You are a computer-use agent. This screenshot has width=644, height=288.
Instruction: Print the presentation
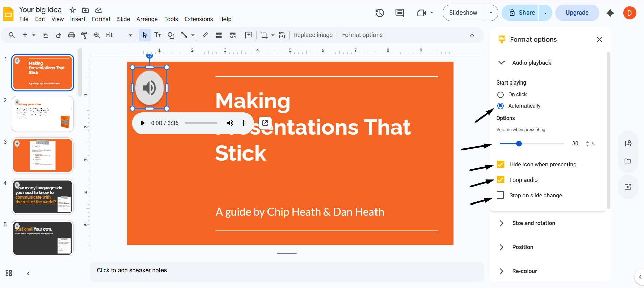pyautogui.click(x=71, y=35)
